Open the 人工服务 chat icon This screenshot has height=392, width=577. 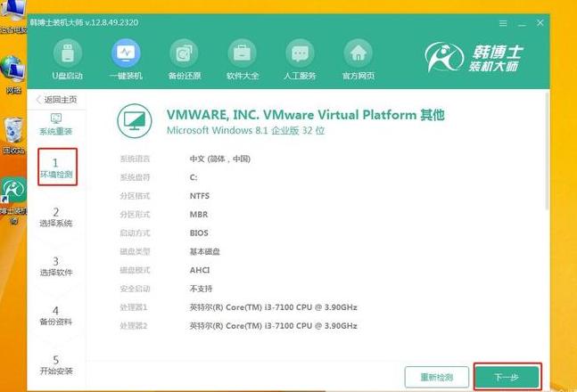(300, 53)
